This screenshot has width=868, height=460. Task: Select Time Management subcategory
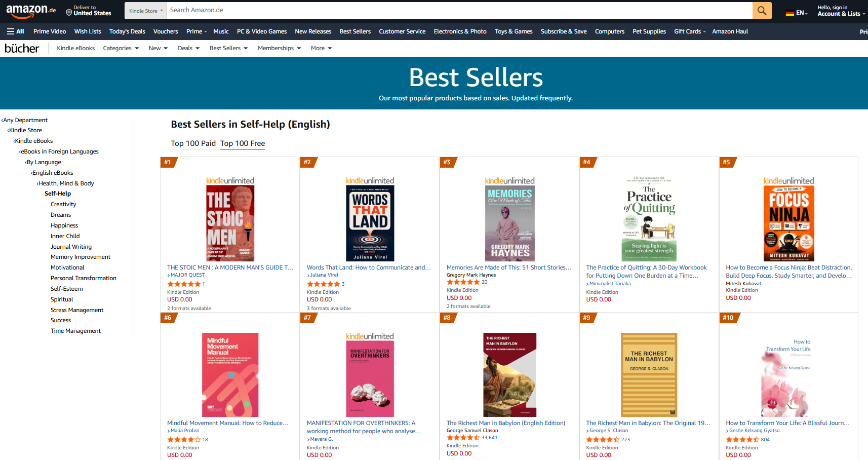point(75,331)
